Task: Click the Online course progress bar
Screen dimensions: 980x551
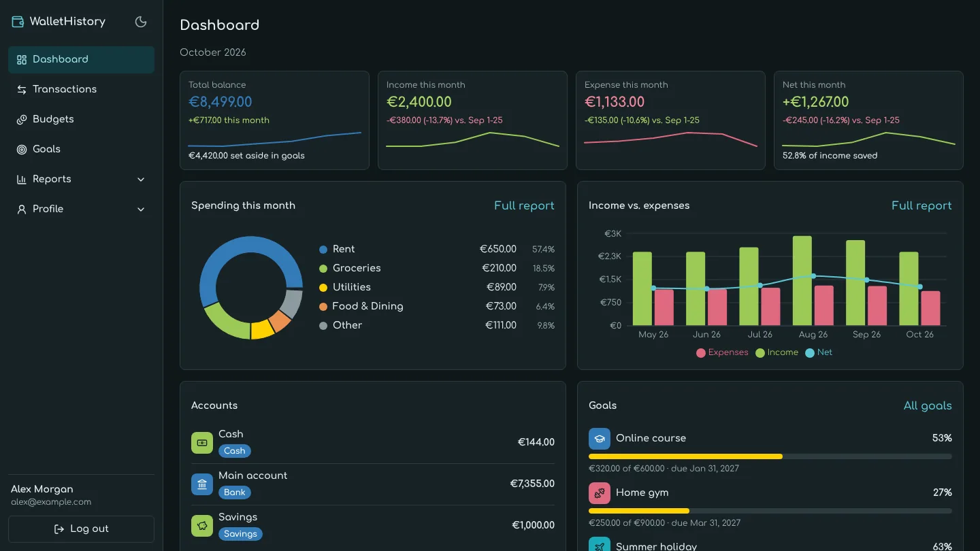Action: tap(770, 456)
